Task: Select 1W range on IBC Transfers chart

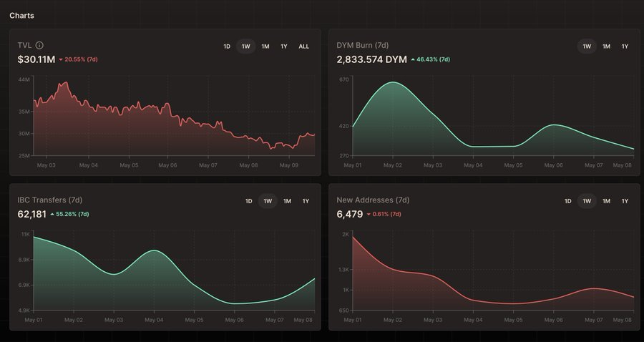Action: 268,201
